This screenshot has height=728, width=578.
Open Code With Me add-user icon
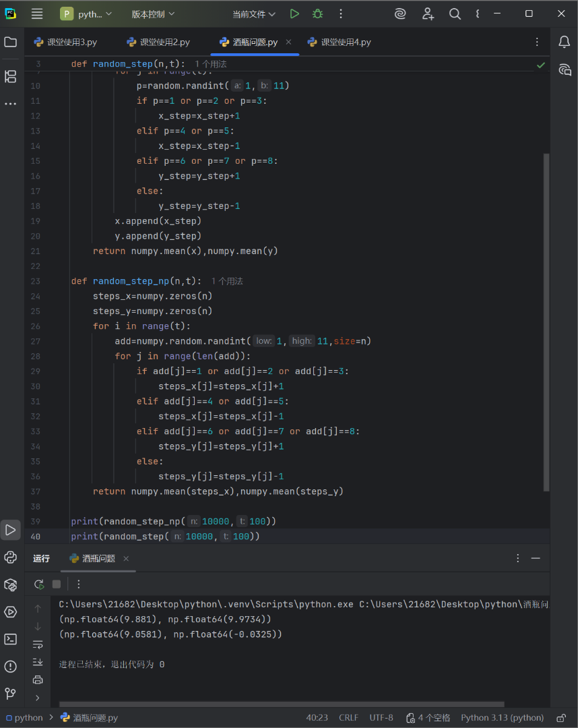pos(428,14)
